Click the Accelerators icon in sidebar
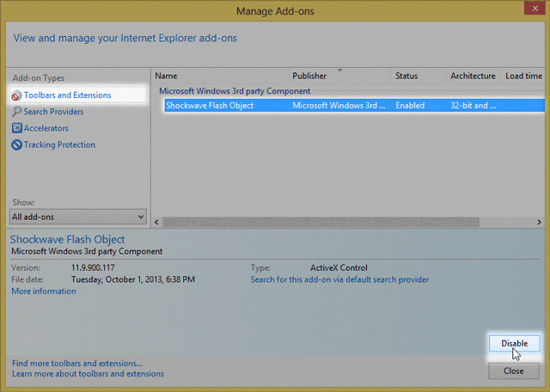 16,128
